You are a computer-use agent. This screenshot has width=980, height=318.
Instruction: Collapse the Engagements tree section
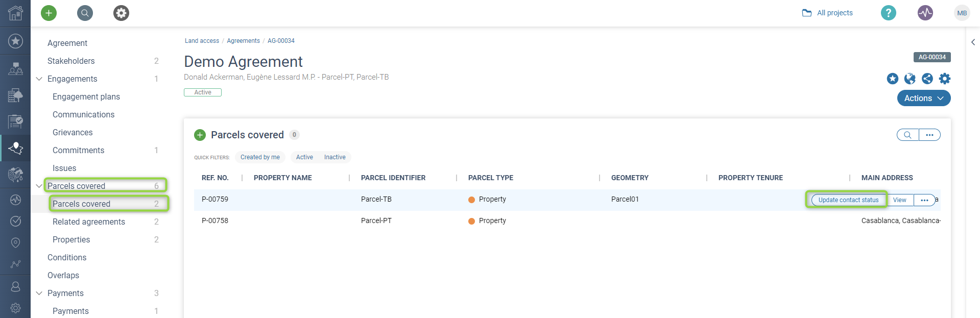pos(39,79)
